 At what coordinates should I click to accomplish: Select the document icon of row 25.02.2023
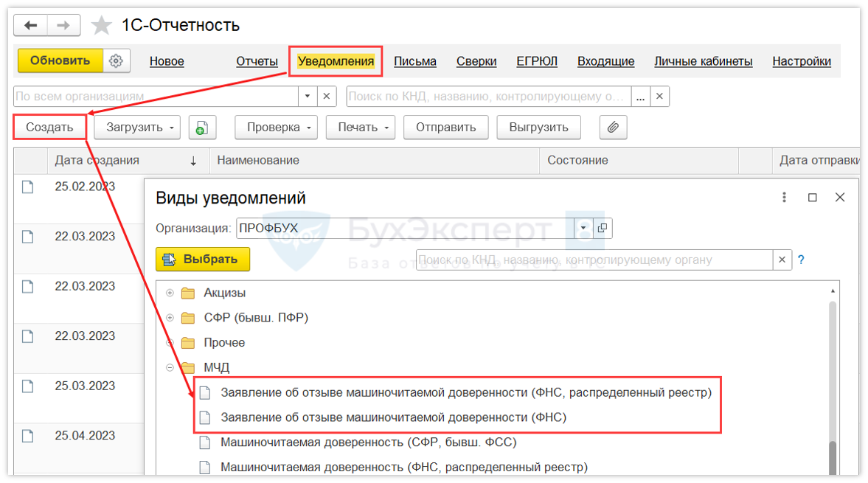28,187
